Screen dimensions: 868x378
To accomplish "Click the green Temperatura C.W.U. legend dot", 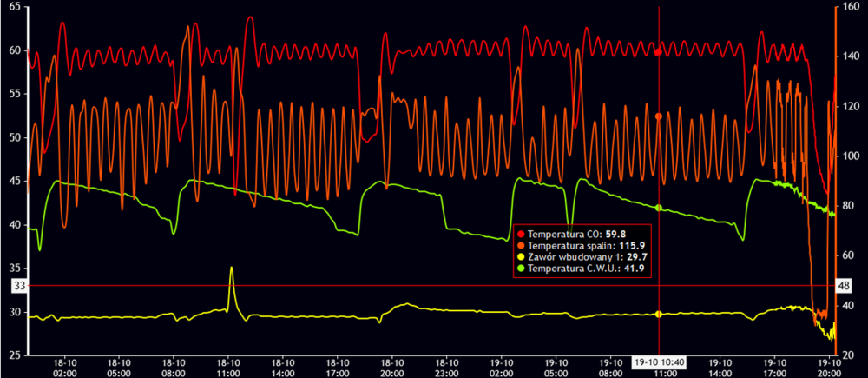I will (521, 269).
